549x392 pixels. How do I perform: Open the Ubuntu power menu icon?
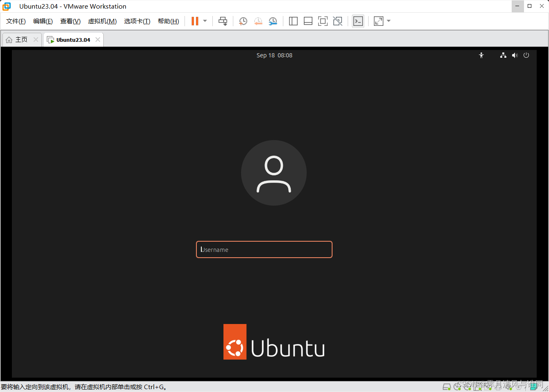(526, 55)
